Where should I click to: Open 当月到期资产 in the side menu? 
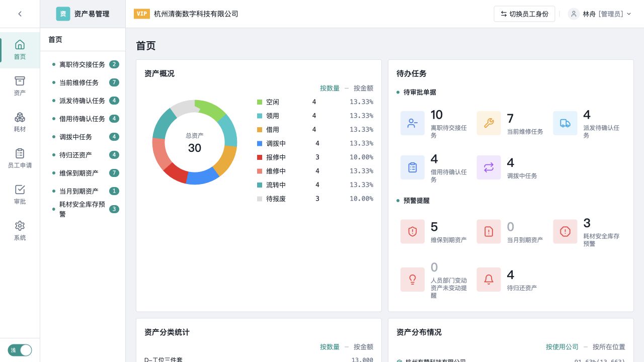83,191
